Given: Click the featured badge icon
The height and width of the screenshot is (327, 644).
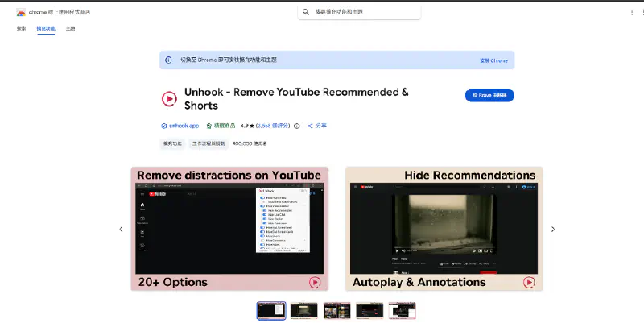Looking at the screenshot, I should pyautogui.click(x=208, y=126).
